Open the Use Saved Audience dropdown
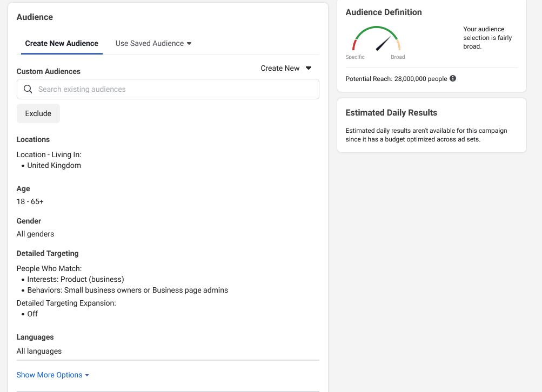Image resolution: width=542 pixels, height=392 pixels. pyautogui.click(x=153, y=44)
